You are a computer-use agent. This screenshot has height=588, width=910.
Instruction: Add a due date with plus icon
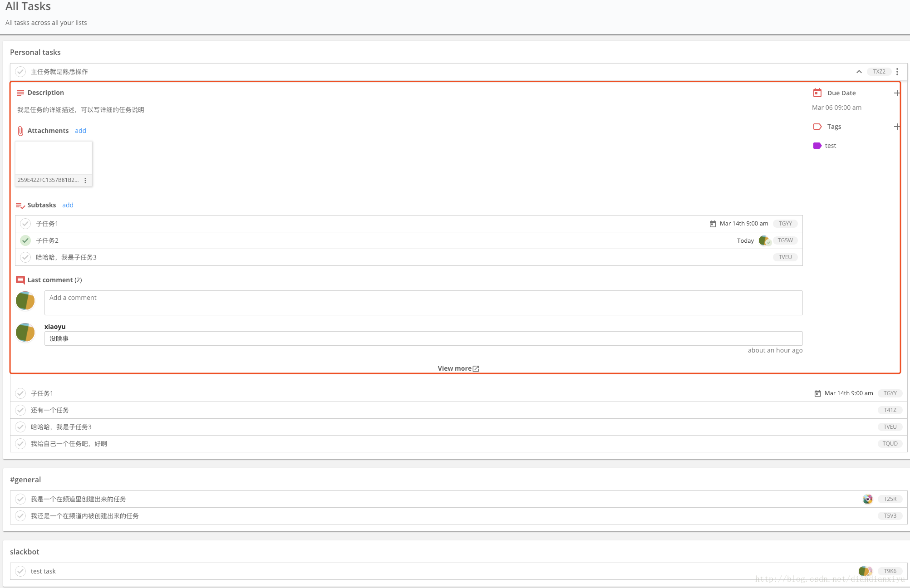pyautogui.click(x=896, y=93)
